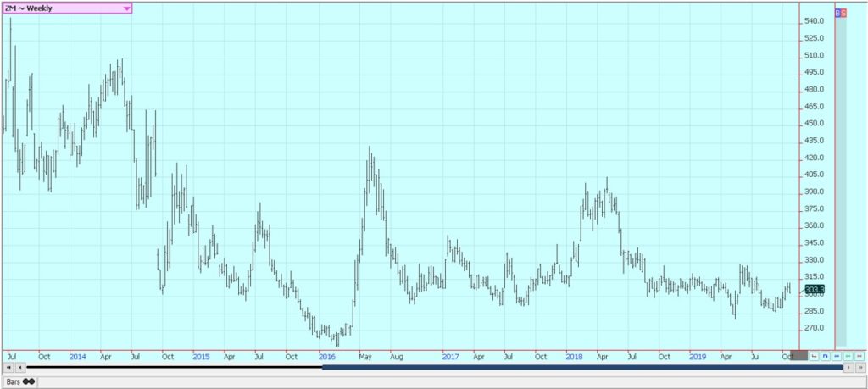Click the 2019 year label on time axis
The image size is (868, 389).
point(698,357)
